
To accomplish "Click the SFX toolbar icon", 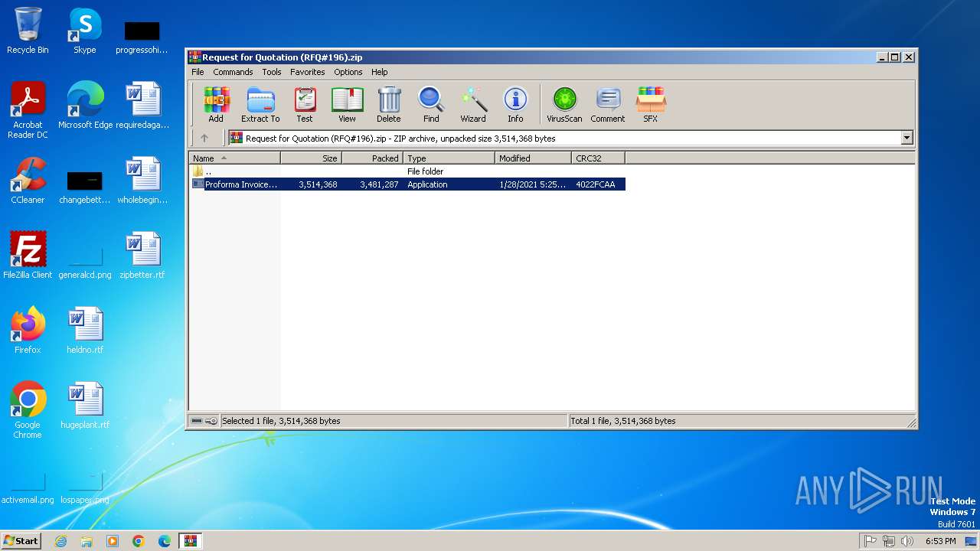I will pyautogui.click(x=651, y=105).
